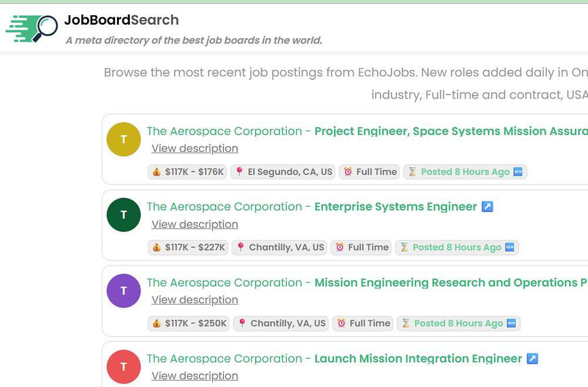
Task: Open the Enterprise Systems Engineer job link
Action: (395, 207)
